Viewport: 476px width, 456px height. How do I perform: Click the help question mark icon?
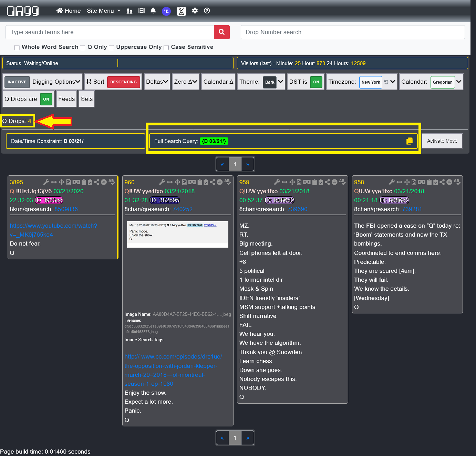click(x=207, y=11)
